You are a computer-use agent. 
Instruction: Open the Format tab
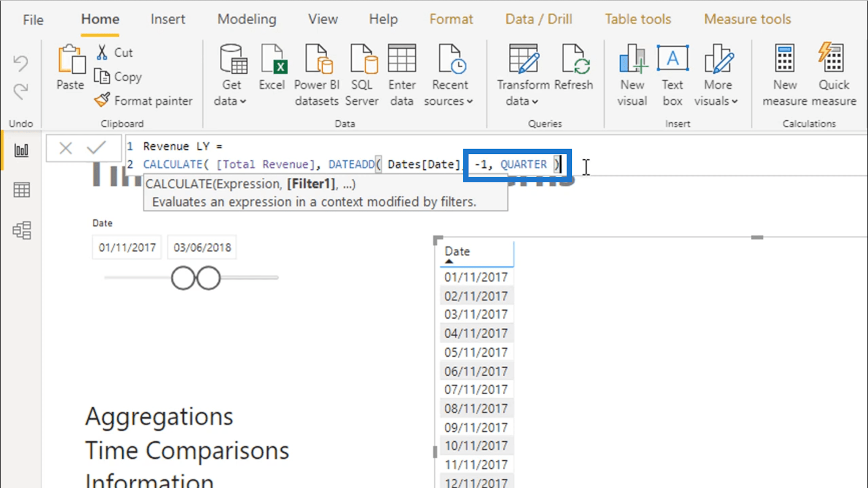[x=451, y=20]
